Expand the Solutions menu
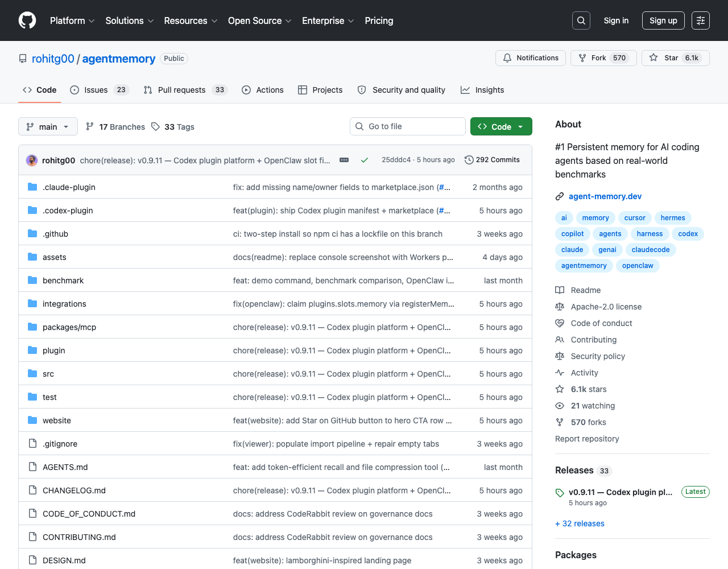This screenshot has width=728, height=569. 130,20
